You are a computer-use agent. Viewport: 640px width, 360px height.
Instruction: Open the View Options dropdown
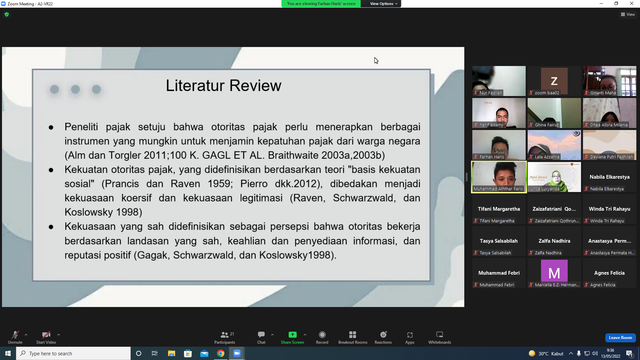click(x=383, y=4)
